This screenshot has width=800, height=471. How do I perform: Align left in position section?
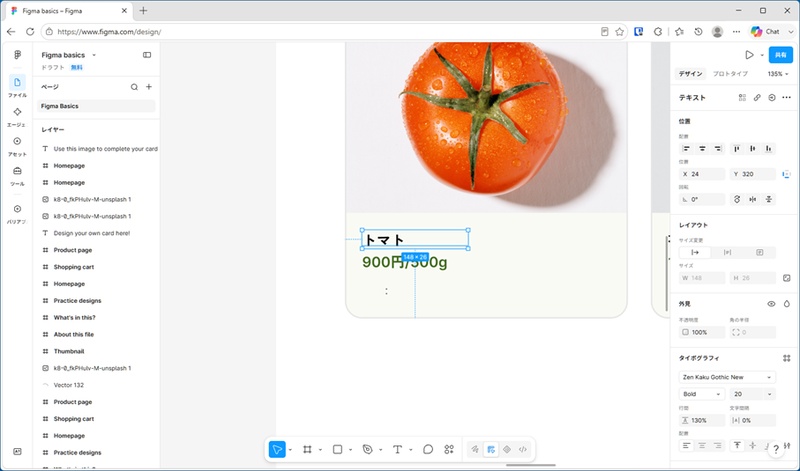point(686,148)
